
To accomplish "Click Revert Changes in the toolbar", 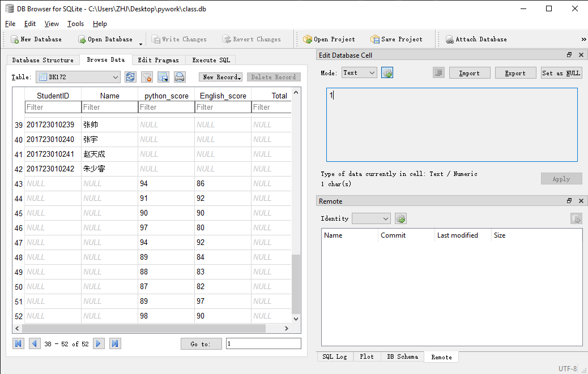I will [252, 39].
